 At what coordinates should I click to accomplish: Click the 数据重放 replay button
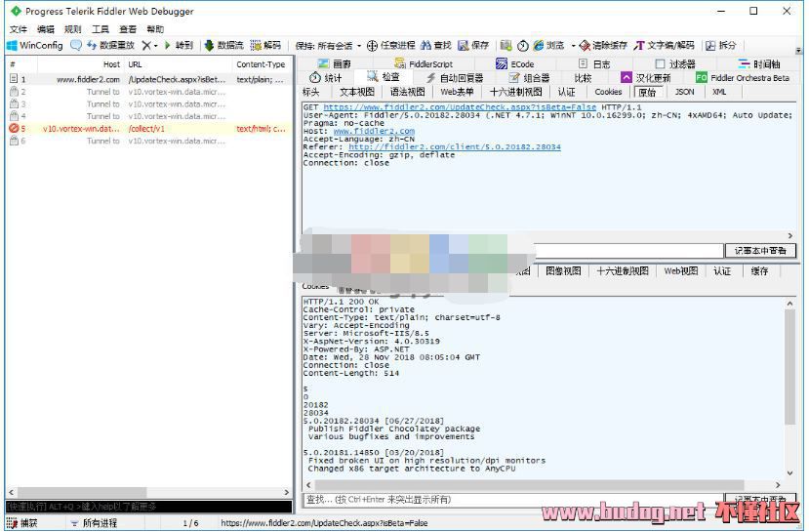[111, 46]
